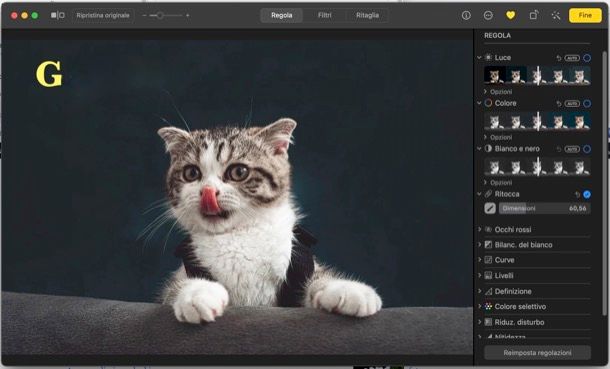Image resolution: width=610 pixels, height=369 pixels.
Task: Enable the Bianco e nero circle toggle
Action: [587, 149]
